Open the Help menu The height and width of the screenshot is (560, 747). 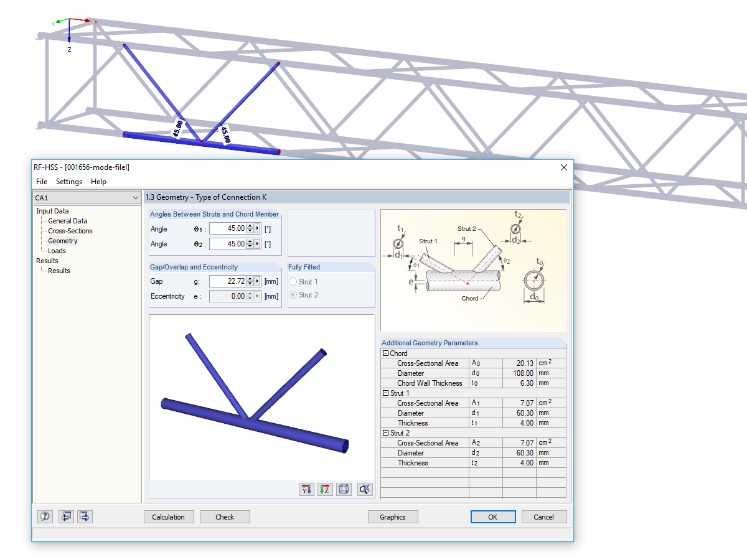click(98, 182)
